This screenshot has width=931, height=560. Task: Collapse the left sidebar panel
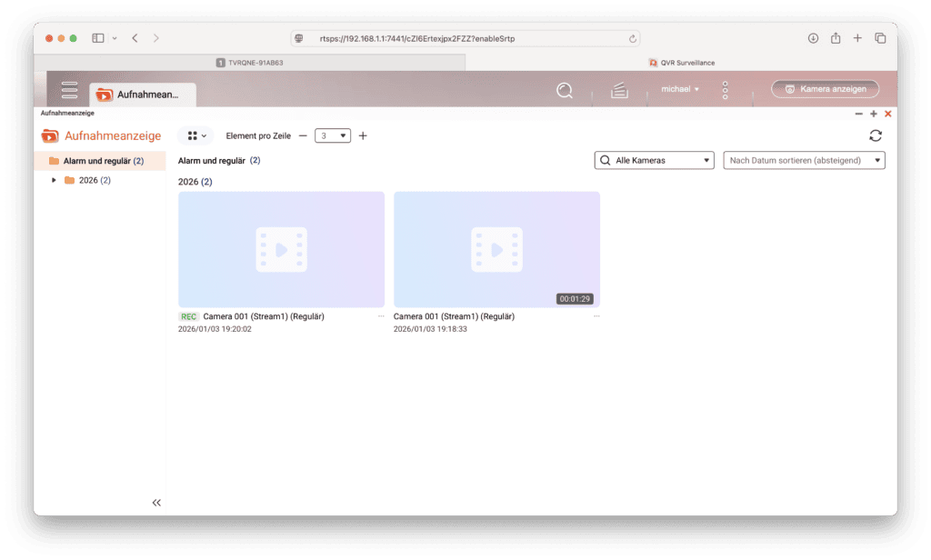point(156,502)
